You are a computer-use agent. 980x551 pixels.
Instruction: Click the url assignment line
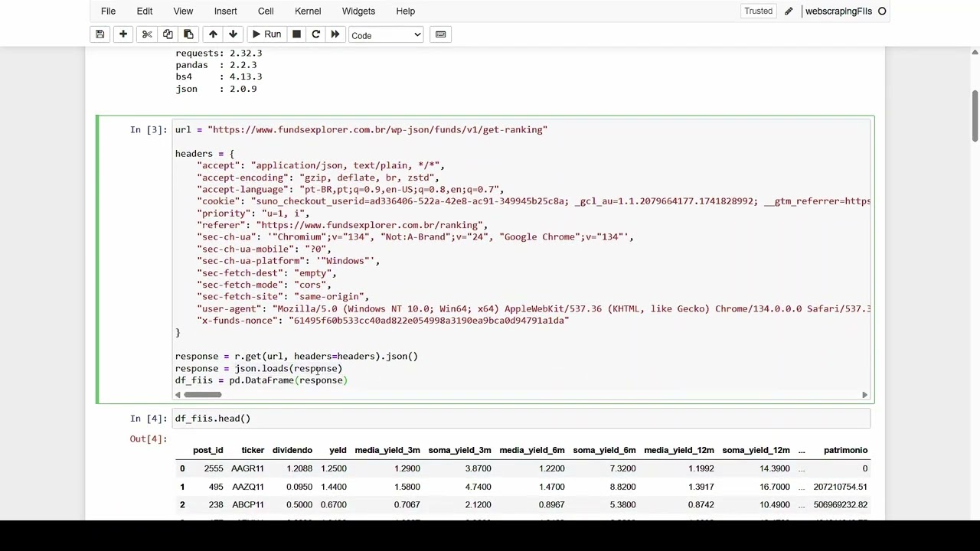(361, 129)
